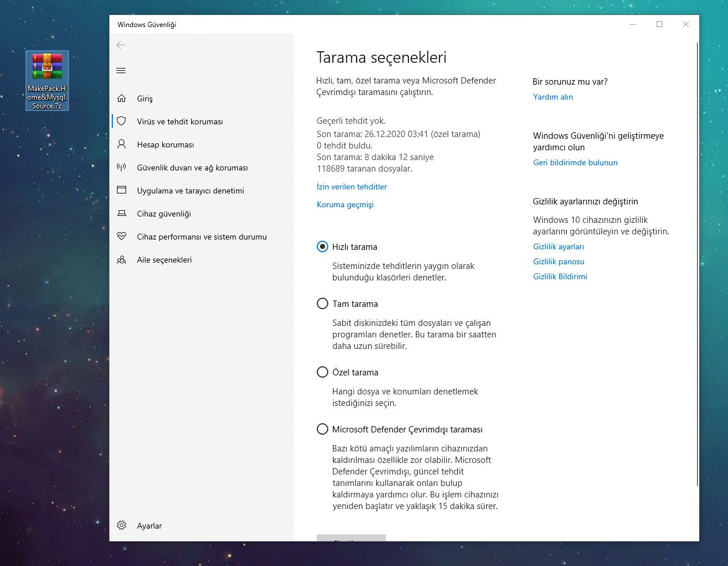Open the Koruma geçmişi link
This screenshot has height=566, width=728.
tap(345, 204)
